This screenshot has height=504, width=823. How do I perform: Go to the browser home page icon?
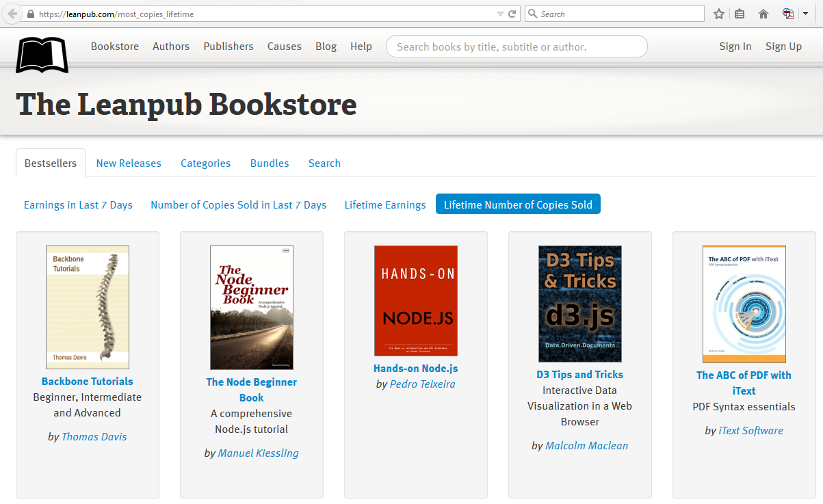(x=763, y=14)
